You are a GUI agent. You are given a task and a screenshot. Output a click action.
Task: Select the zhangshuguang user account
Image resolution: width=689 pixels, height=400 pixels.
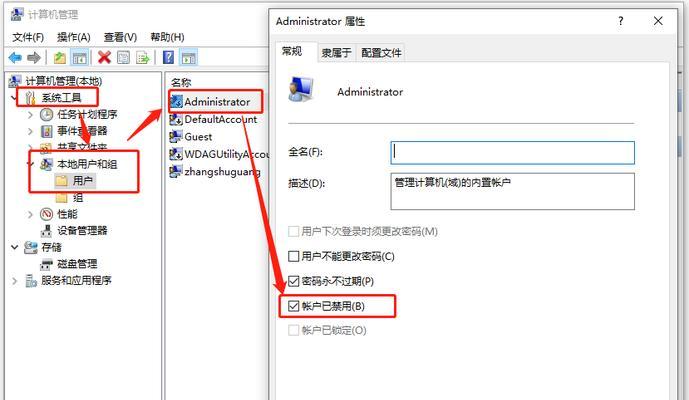(x=215, y=172)
